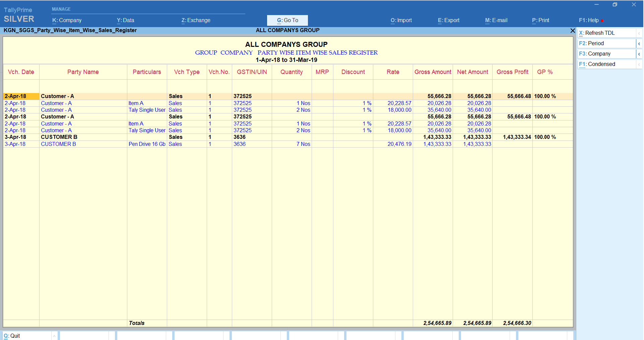Viewport: 644px width, 340px height.
Task: Expand the Quit button caret
Action: coord(54,336)
